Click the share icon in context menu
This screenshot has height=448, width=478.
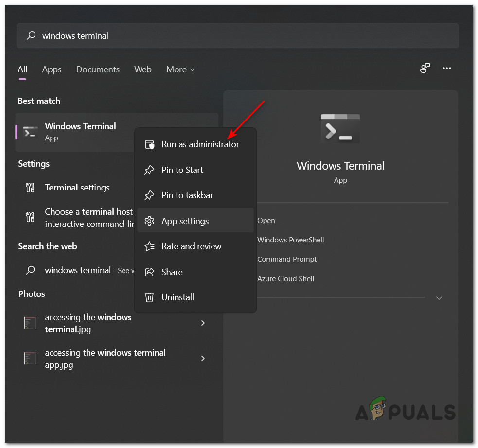(x=149, y=272)
